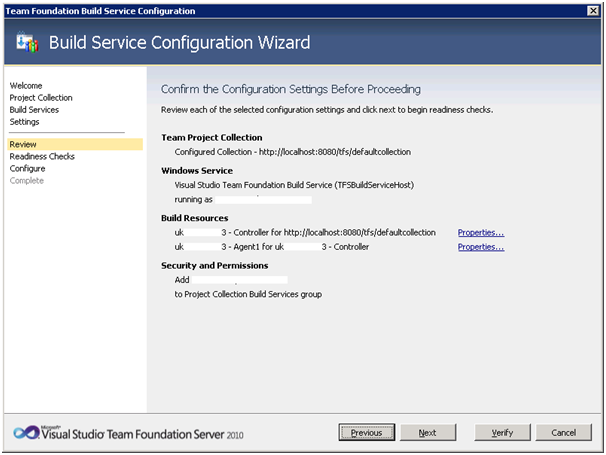606x455 pixels.
Task: Select the Configure step in sidebar
Action: 27,168
